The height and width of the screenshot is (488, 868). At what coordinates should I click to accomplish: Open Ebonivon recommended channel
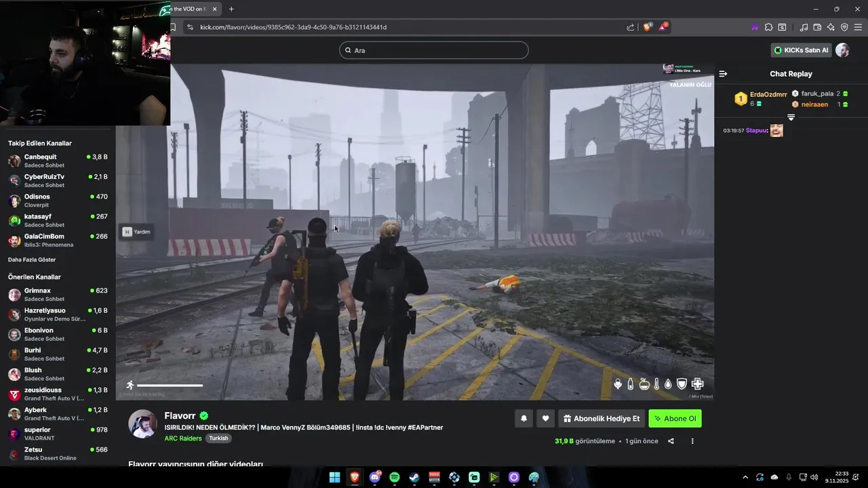[58, 334]
